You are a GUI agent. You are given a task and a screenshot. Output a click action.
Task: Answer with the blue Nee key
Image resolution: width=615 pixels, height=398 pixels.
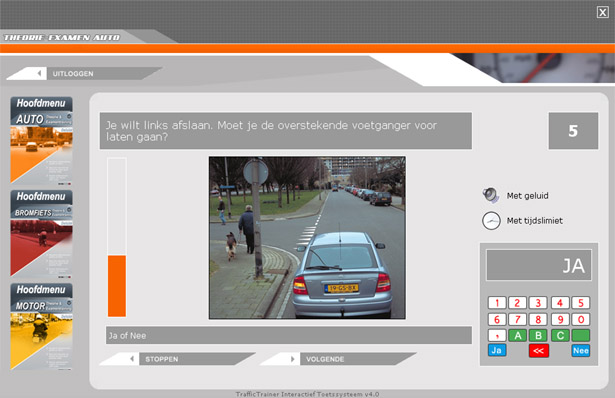point(580,350)
